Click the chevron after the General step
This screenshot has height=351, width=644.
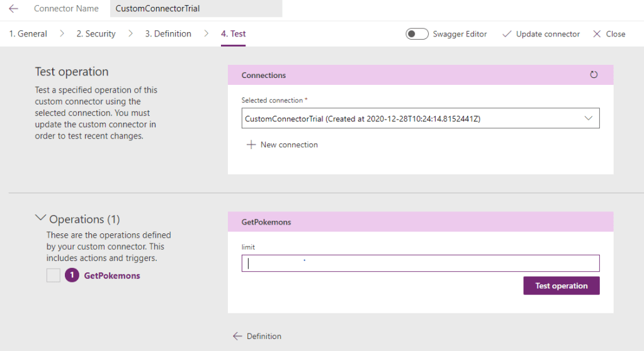62,34
